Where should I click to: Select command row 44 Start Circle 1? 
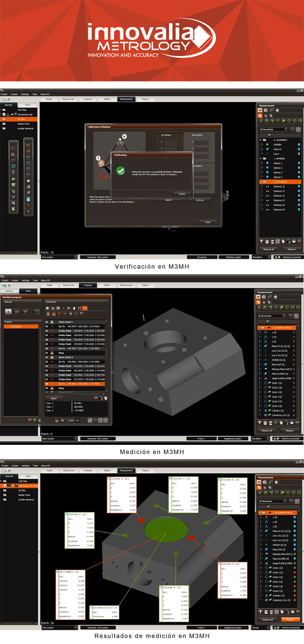[75, 322]
